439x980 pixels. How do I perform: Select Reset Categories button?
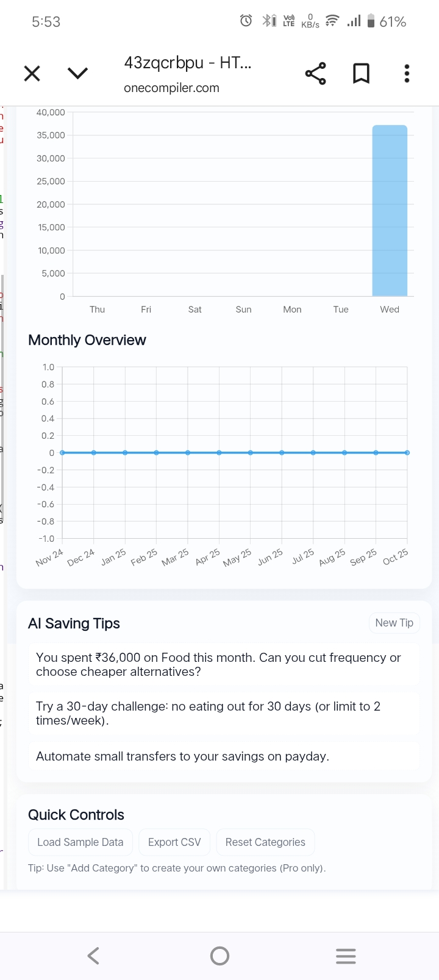[265, 842]
